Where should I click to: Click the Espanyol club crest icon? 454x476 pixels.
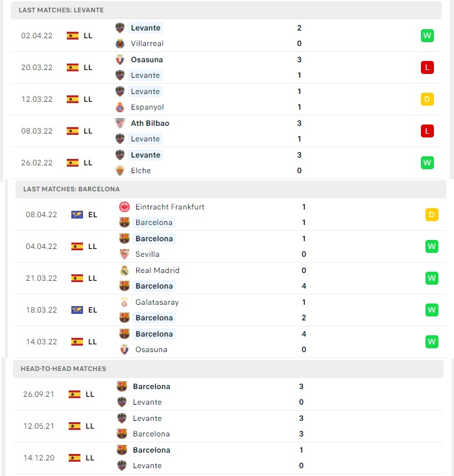(120, 107)
